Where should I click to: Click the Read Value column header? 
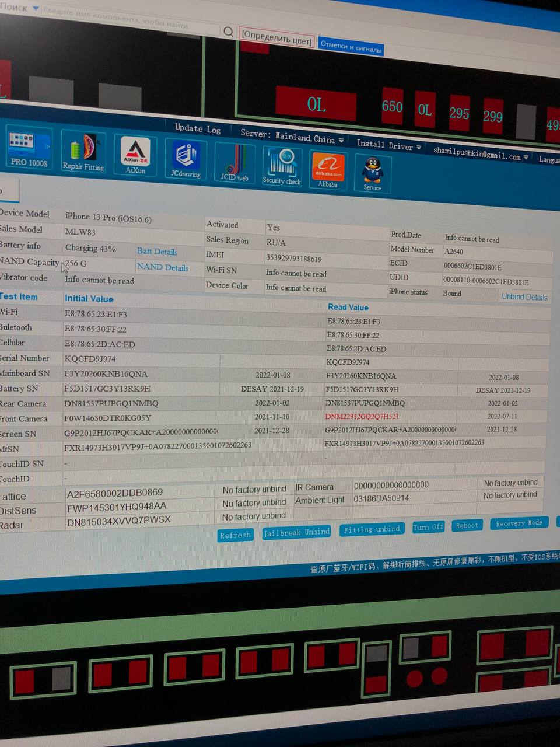(x=348, y=308)
